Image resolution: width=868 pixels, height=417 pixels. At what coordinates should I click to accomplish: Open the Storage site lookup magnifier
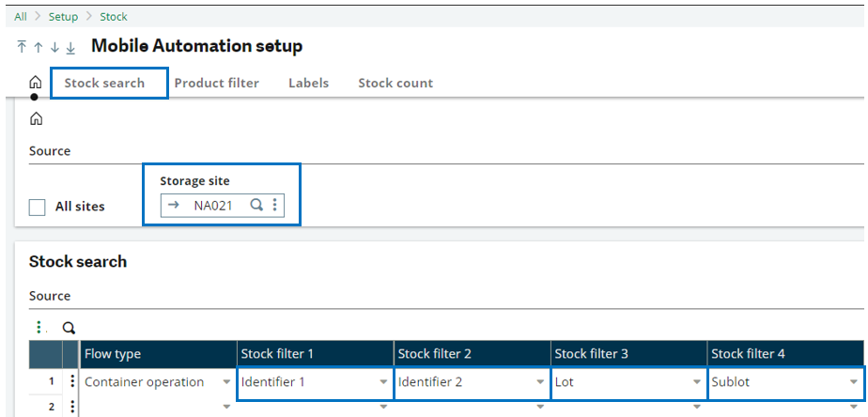[256, 206]
